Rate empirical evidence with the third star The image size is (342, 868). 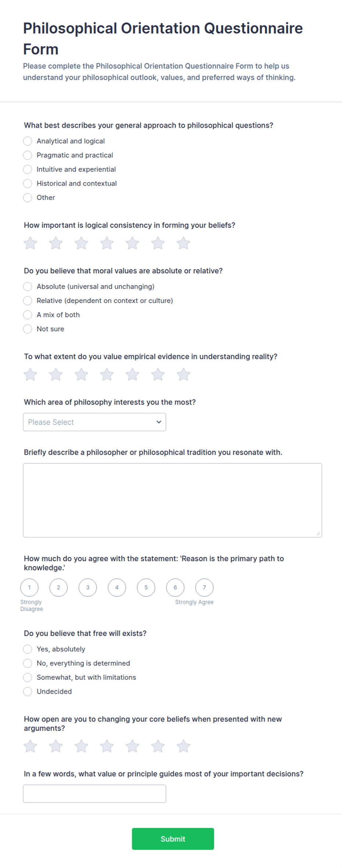[81, 374]
